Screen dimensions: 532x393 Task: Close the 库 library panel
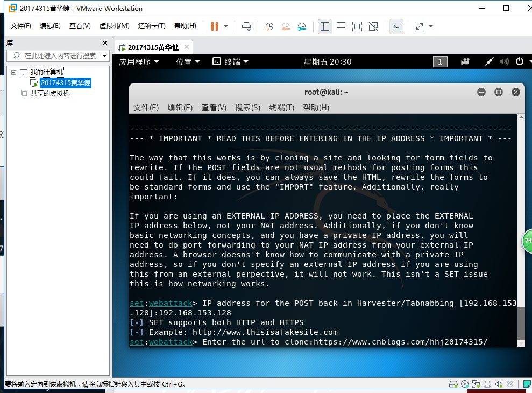coord(105,43)
